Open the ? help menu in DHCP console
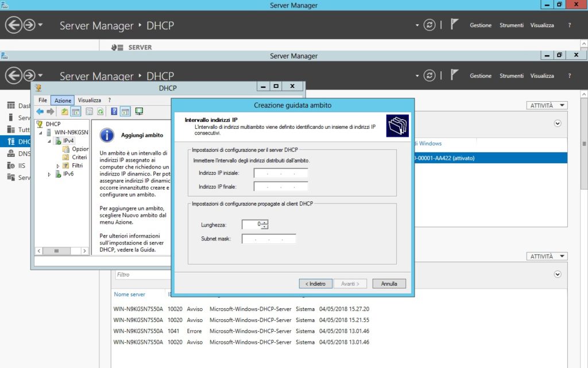This screenshot has height=368, width=588. pyautogui.click(x=110, y=100)
